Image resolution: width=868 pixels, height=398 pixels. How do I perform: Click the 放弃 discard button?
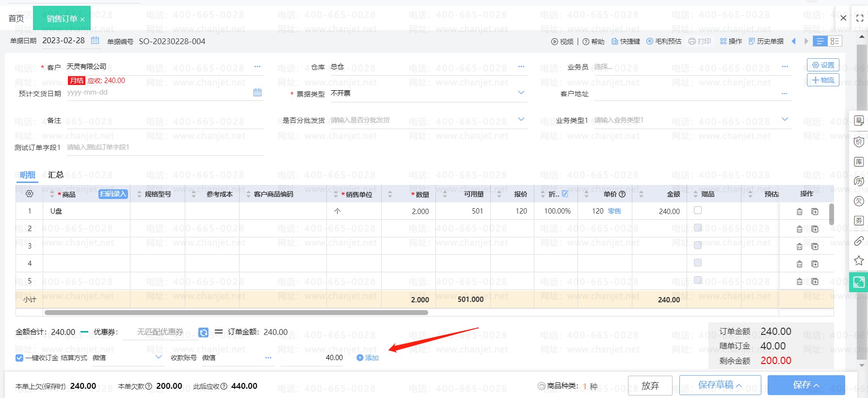pos(650,385)
